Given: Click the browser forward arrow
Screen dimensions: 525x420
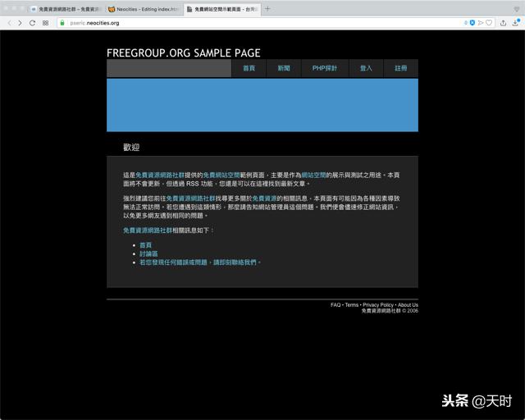Looking at the screenshot, I should [21, 23].
